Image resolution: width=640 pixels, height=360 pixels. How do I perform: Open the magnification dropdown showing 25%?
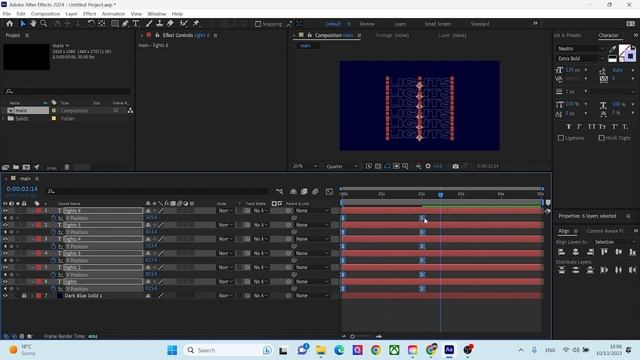305,166
